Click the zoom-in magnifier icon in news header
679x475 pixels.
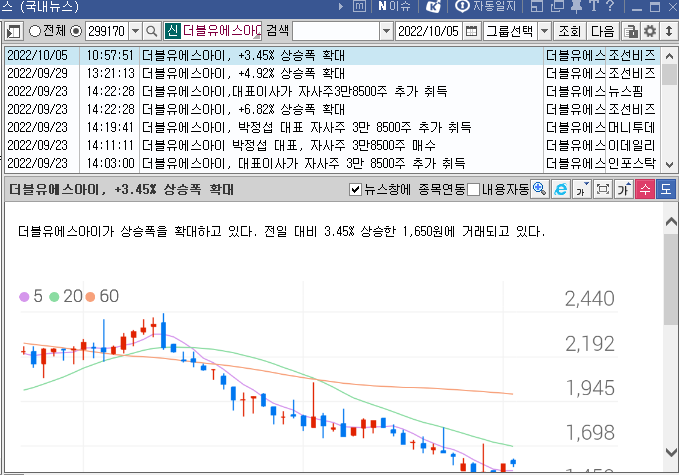coord(540,189)
